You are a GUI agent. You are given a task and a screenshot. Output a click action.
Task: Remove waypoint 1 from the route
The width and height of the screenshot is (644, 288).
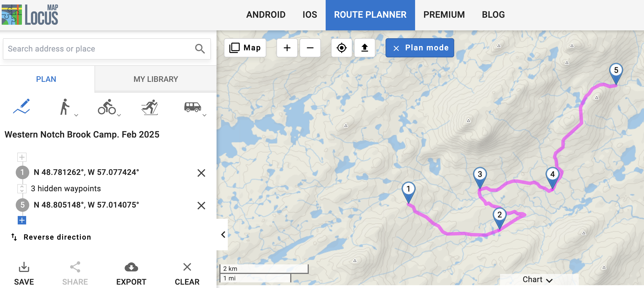click(201, 173)
